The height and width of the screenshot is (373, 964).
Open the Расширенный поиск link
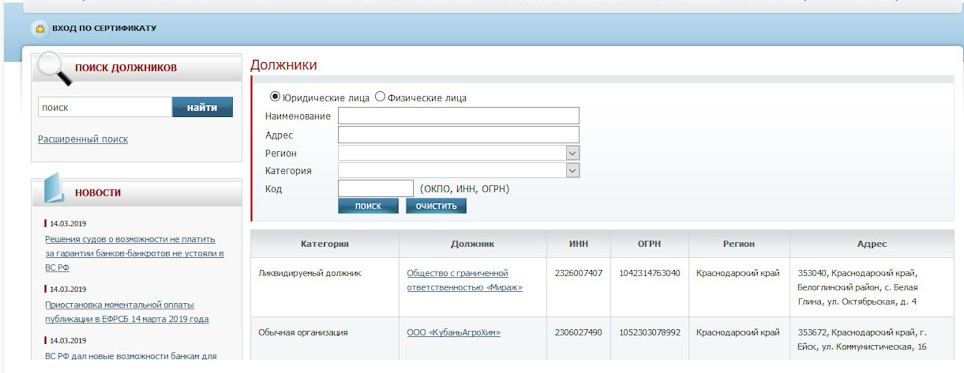pos(83,139)
